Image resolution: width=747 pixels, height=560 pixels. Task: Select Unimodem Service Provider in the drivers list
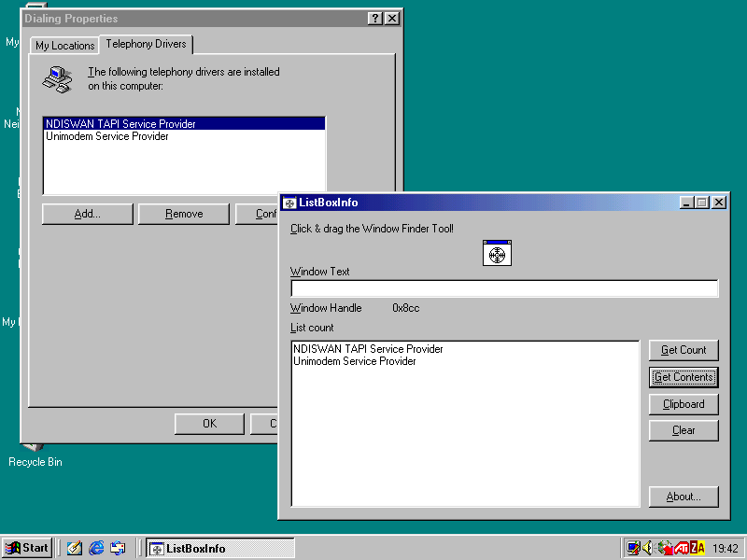(107, 136)
